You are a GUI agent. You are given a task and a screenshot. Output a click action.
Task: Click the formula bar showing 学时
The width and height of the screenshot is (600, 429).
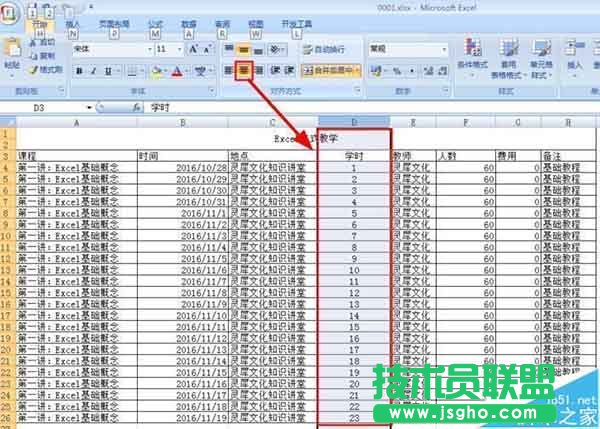371,108
